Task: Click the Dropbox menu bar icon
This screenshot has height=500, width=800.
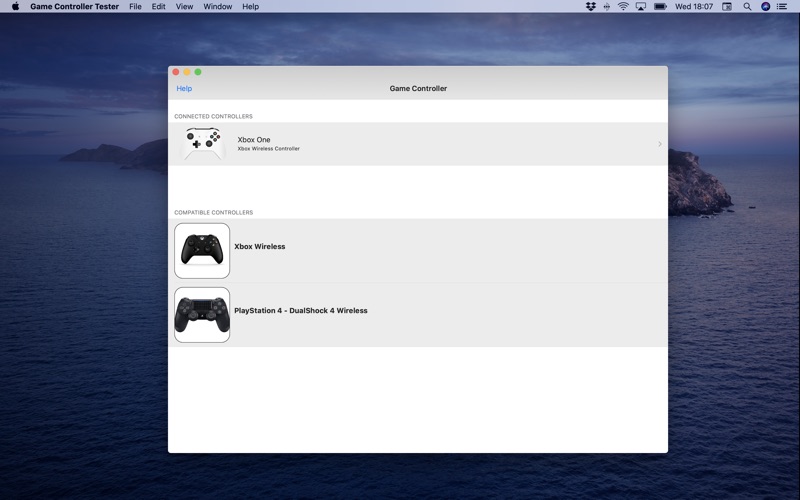Action: (590, 6)
